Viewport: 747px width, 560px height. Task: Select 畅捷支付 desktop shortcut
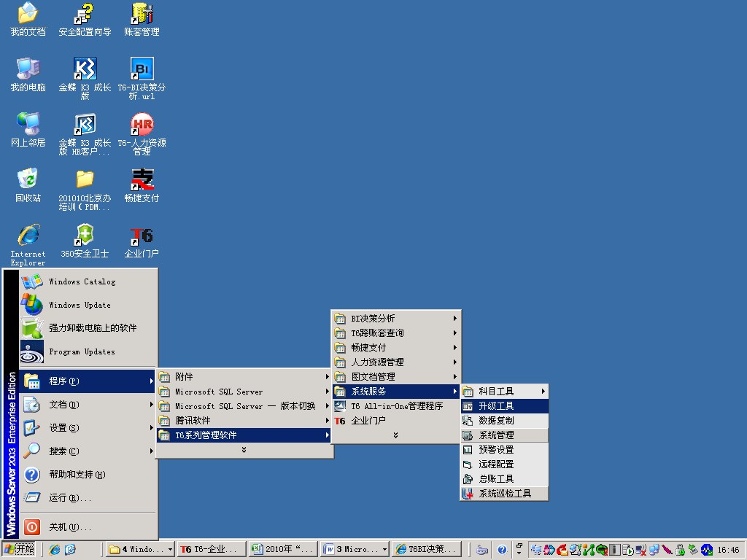click(142, 184)
